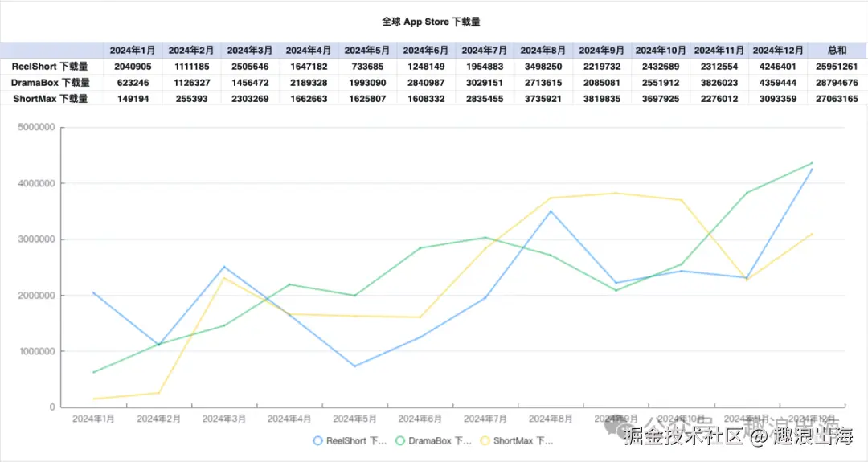Select cell 1608332 in ShortMax row
This screenshot has width=868, height=462.
tap(426, 99)
